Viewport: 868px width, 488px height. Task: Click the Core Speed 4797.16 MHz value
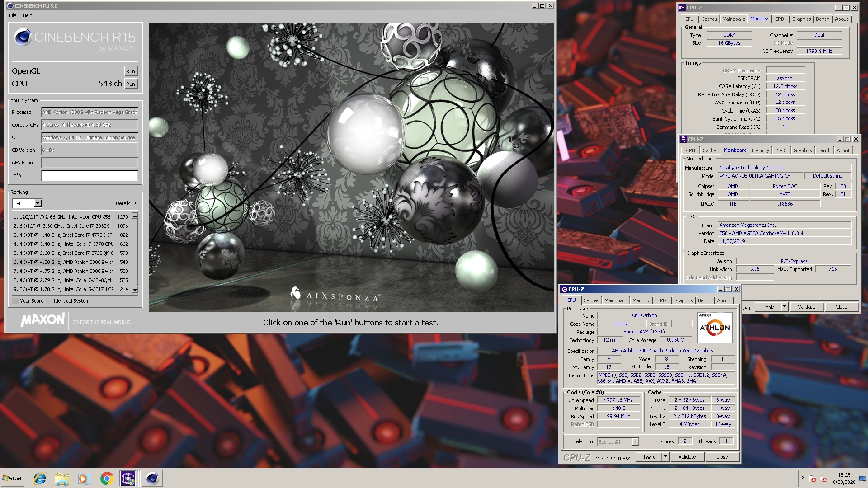[x=618, y=400]
